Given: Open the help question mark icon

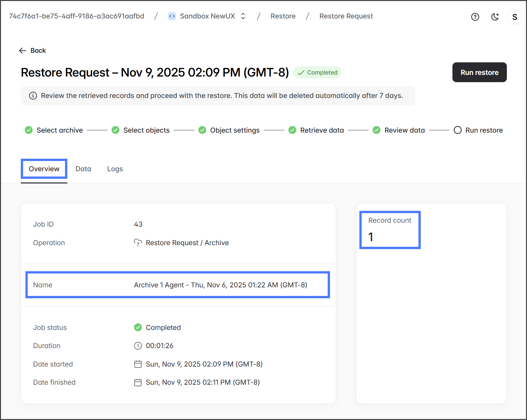Looking at the screenshot, I should tap(475, 17).
